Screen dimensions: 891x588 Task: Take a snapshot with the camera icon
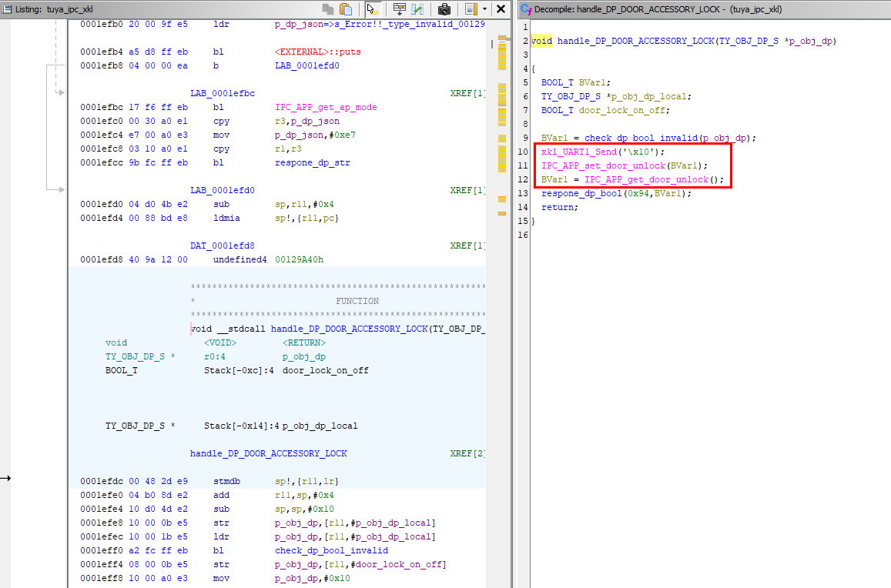pyautogui.click(x=444, y=9)
